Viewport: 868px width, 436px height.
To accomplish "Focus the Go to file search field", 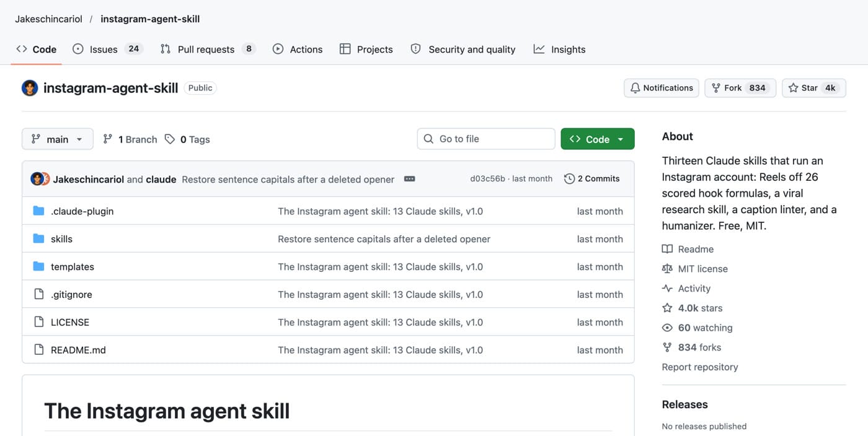I will pos(486,139).
